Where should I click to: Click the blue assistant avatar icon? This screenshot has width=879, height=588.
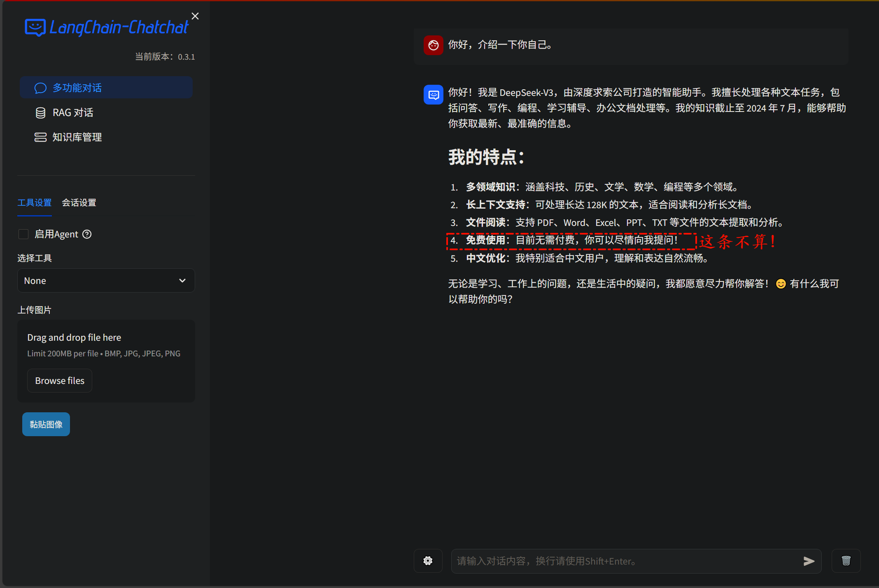point(434,95)
